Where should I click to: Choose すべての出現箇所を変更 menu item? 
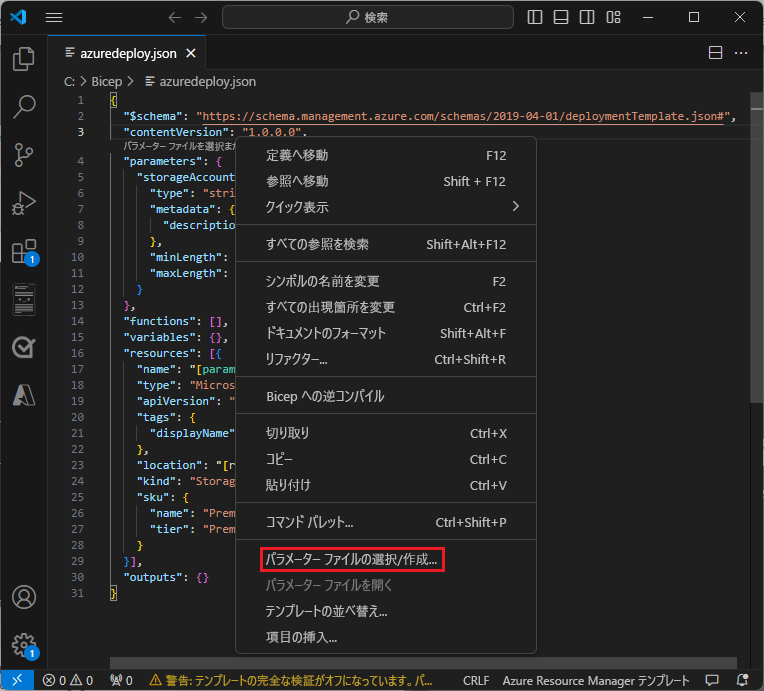tap(385, 307)
